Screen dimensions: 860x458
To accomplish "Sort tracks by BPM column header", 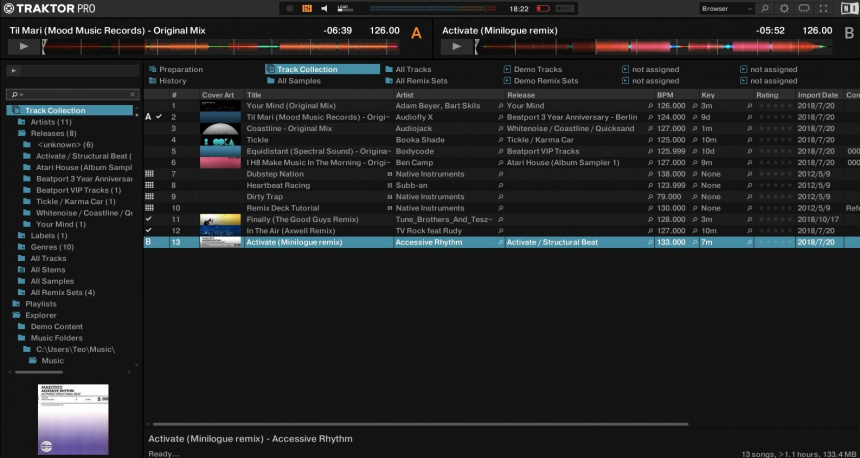I will pos(665,95).
